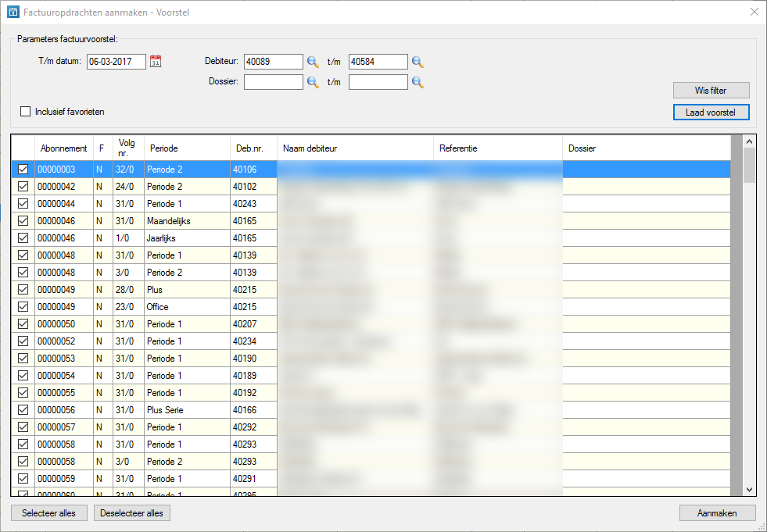
Task: Click into the T/m datum field
Action: pyautogui.click(x=116, y=62)
